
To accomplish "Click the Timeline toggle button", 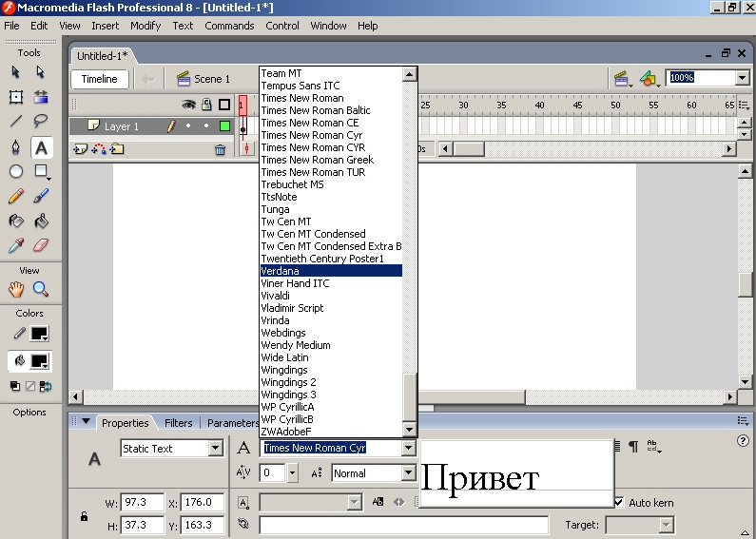I will click(x=99, y=79).
